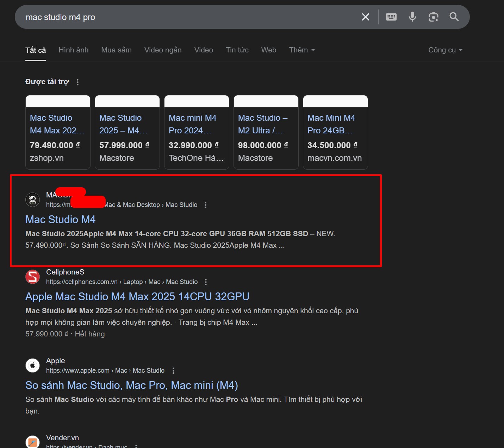
Task: Click the Vender.vn favicon
Action: pyautogui.click(x=33, y=442)
